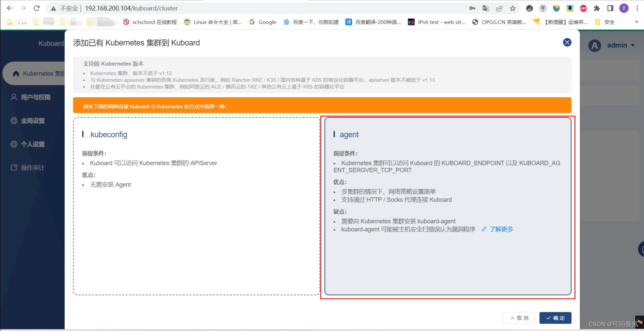
Task: Click the Google Translate page icon
Action: click(x=486, y=8)
